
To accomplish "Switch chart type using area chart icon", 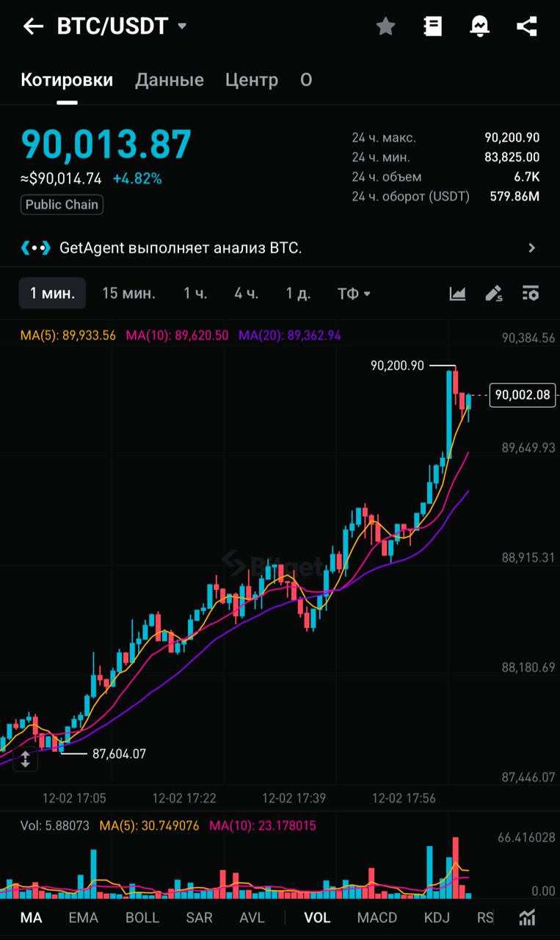I will [x=457, y=294].
